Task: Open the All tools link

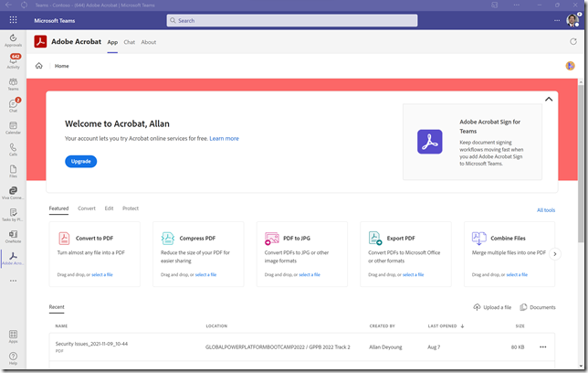Action: 546,210
